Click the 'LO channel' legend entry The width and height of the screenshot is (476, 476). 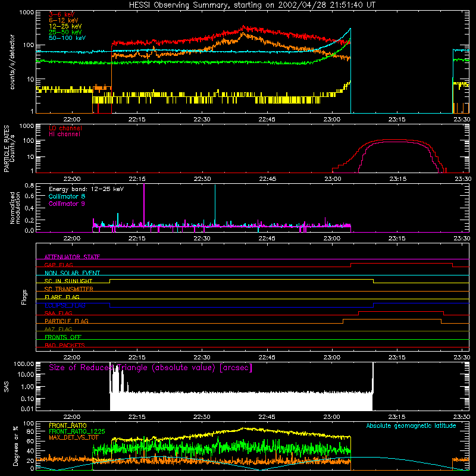coord(65,128)
